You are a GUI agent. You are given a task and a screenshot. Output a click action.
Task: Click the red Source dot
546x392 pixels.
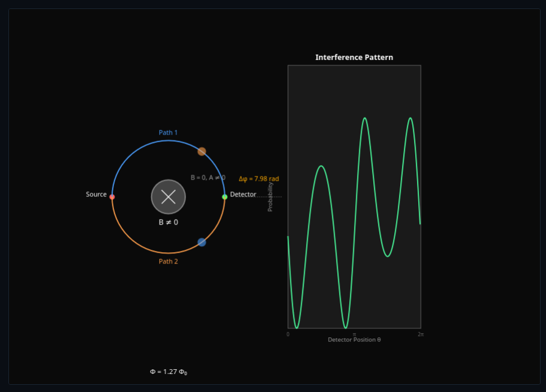click(x=112, y=197)
